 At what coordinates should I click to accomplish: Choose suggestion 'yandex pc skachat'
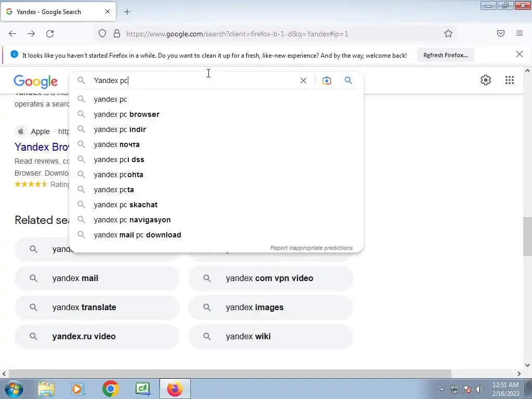[216, 205]
